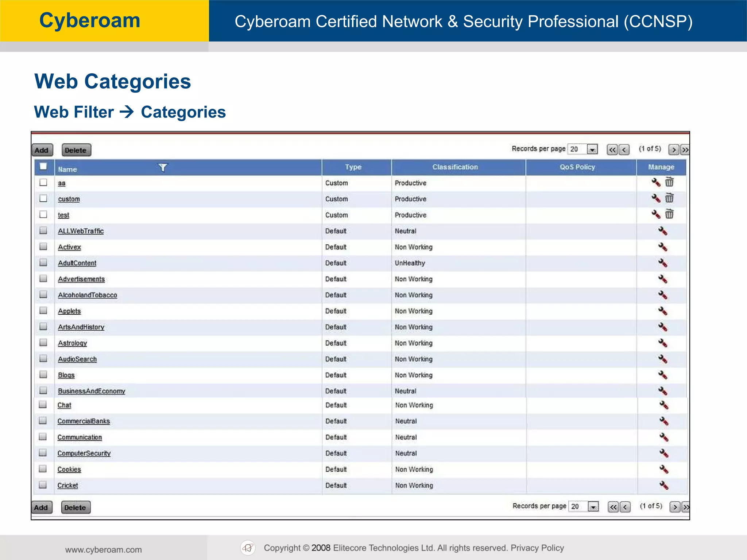Go to next page with bottom arrow

[x=675, y=507]
